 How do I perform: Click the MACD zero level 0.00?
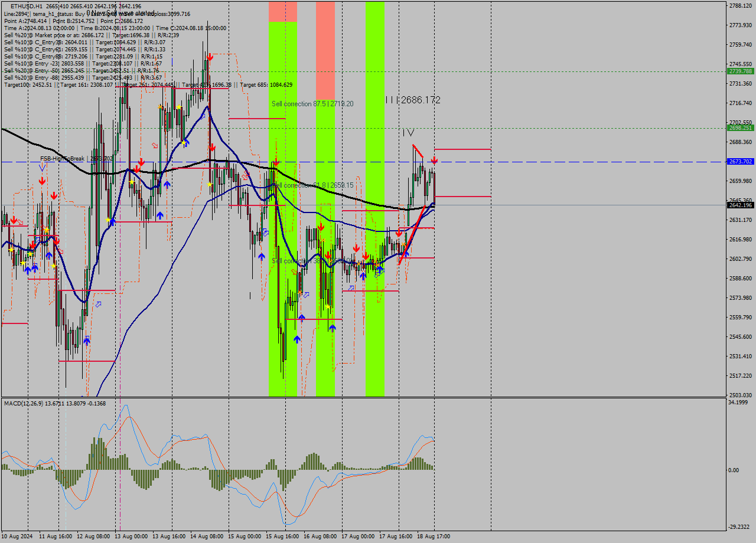(734, 470)
